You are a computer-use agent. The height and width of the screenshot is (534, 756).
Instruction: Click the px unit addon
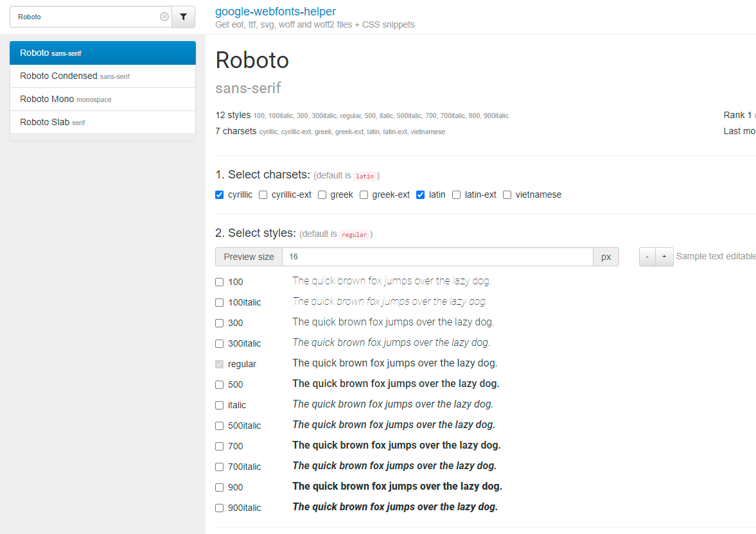[x=606, y=257]
